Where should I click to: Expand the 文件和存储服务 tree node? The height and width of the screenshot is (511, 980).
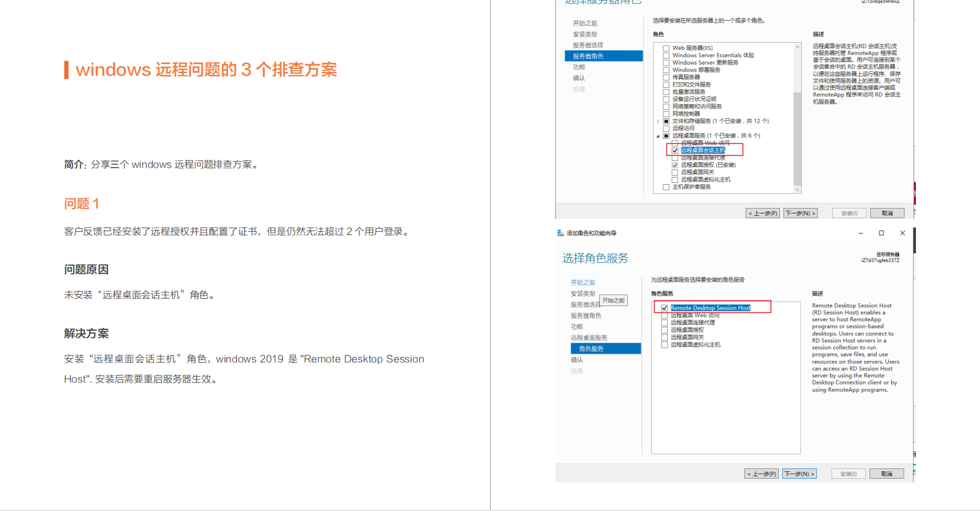click(658, 121)
